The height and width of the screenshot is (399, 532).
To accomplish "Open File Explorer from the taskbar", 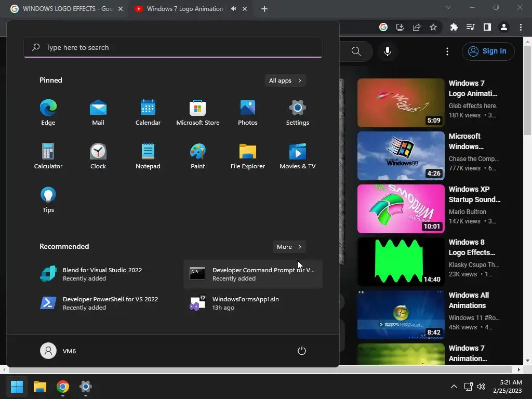I will (39, 387).
